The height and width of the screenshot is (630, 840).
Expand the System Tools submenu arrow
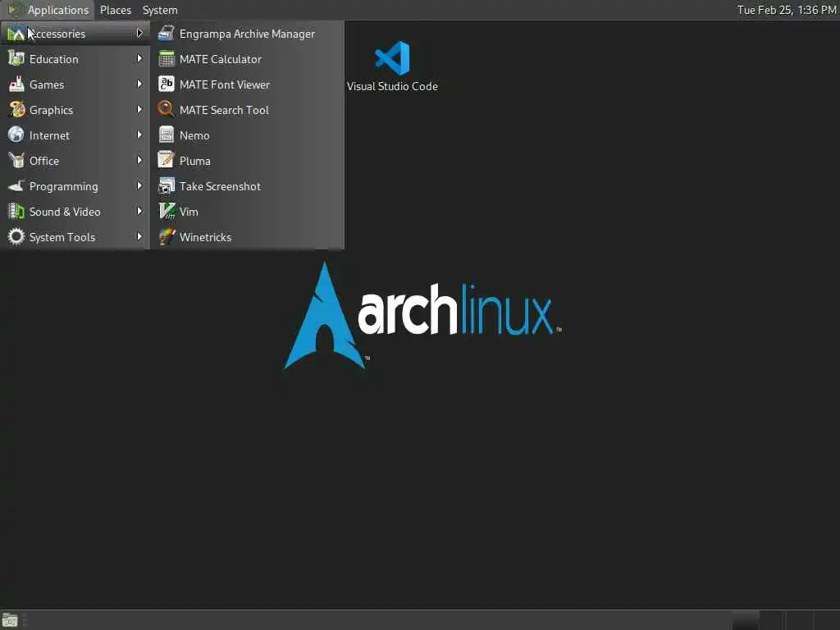point(139,237)
